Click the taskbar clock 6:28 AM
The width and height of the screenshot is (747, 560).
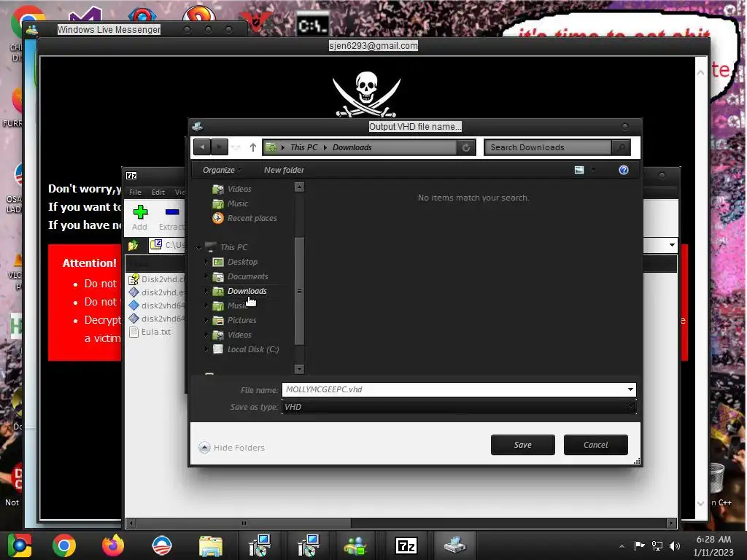click(713, 540)
